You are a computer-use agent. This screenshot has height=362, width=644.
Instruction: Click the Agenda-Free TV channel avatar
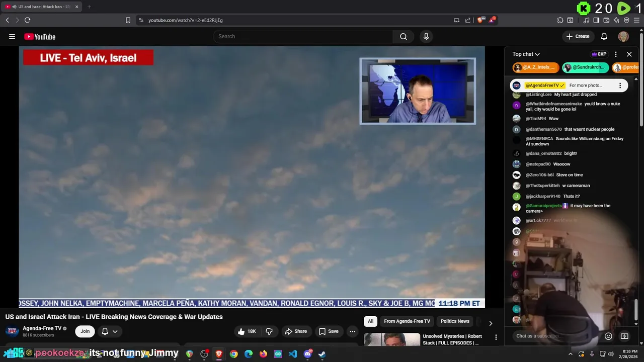(x=12, y=331)
